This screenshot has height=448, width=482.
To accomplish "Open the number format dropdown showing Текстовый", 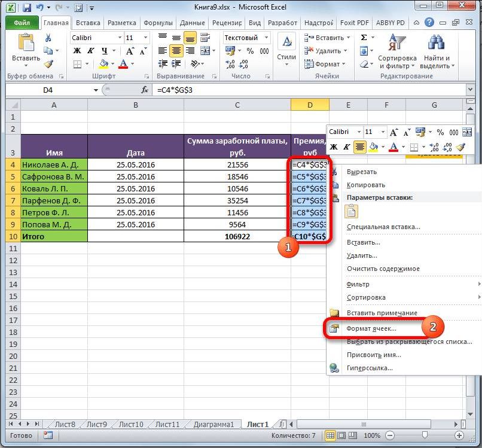I will (266, 38).
